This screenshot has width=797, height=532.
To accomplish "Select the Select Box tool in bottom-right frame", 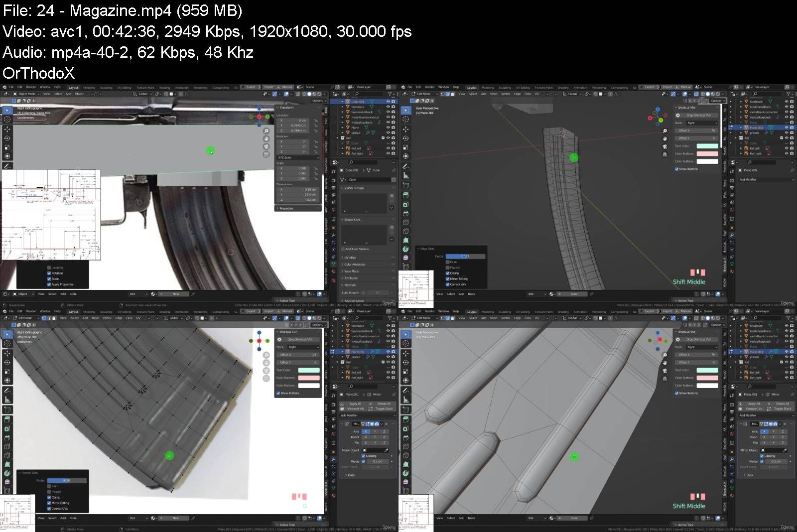I will [x=406, y=334].
